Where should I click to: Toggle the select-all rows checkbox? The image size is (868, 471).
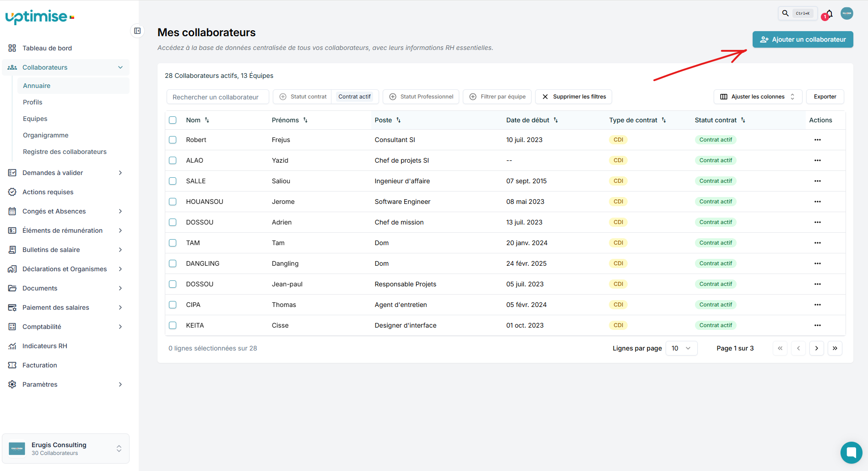point(173,120)
